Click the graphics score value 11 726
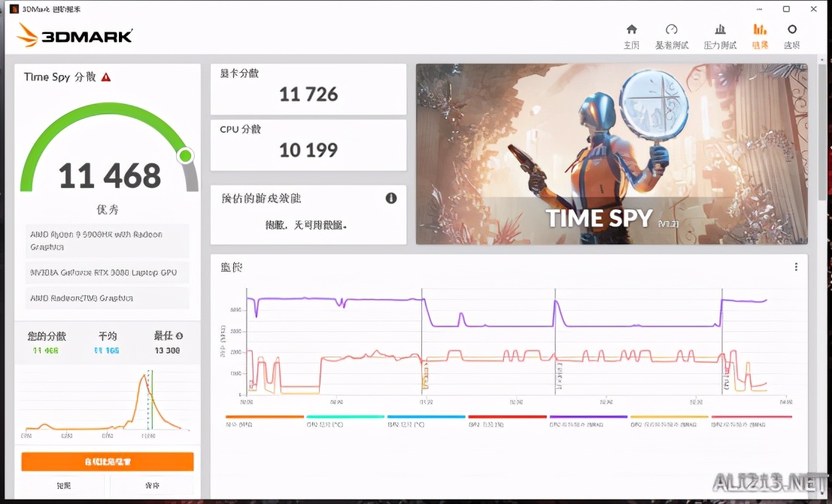 coord(308,95)
